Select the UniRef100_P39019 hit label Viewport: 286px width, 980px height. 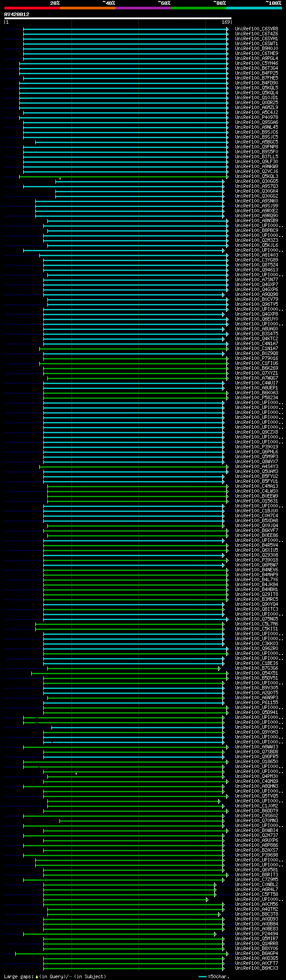tap(257, 447)
